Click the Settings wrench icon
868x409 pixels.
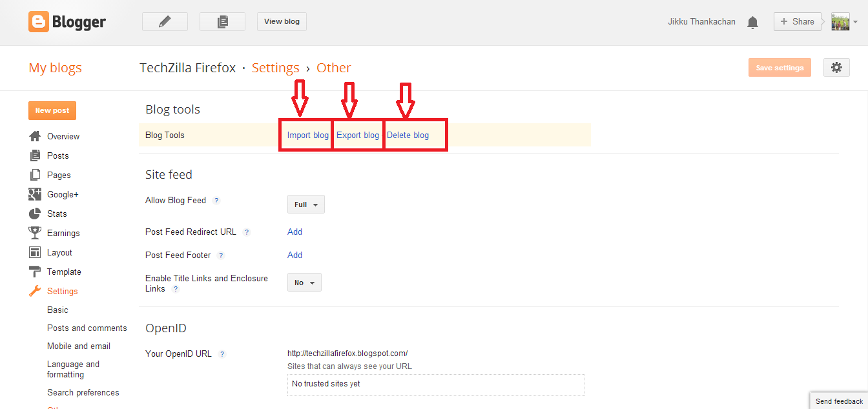[35, 291]
